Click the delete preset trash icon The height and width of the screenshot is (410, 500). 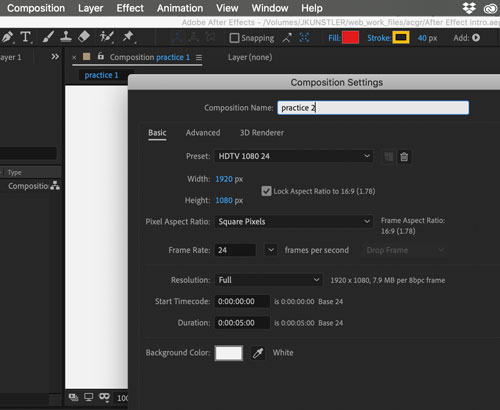(x=404, y=157)
